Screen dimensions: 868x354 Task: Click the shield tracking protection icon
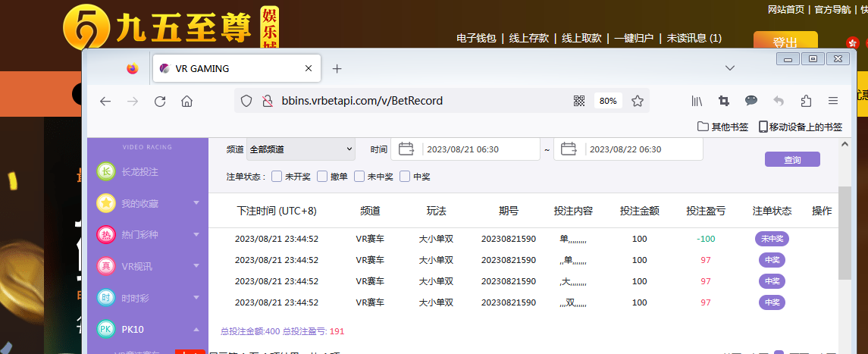[x=246, y=101]
